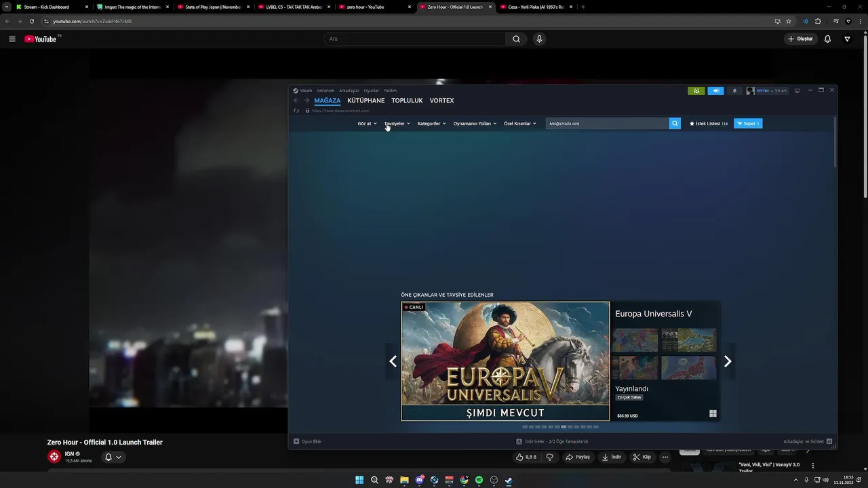Switch to the TOPLULUK tab in Steam
The width and height of the screenshot is (868, 488).
click(407, 100)
